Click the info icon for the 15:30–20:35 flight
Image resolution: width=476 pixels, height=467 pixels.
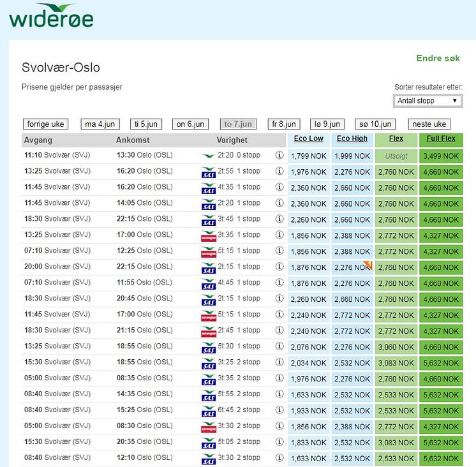[x=279, y=442]
